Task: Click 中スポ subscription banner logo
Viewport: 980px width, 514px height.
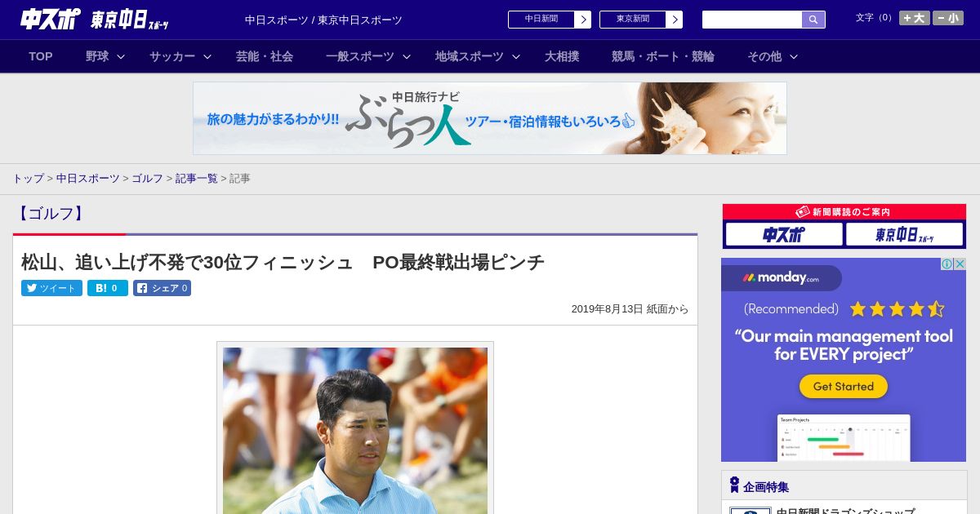Action: tap(784, 235)
